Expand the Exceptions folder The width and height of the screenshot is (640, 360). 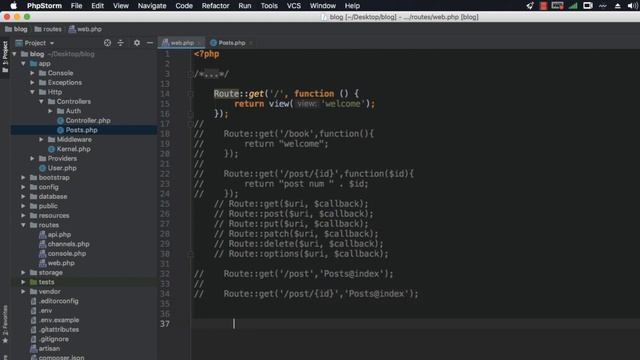[32, 82]
